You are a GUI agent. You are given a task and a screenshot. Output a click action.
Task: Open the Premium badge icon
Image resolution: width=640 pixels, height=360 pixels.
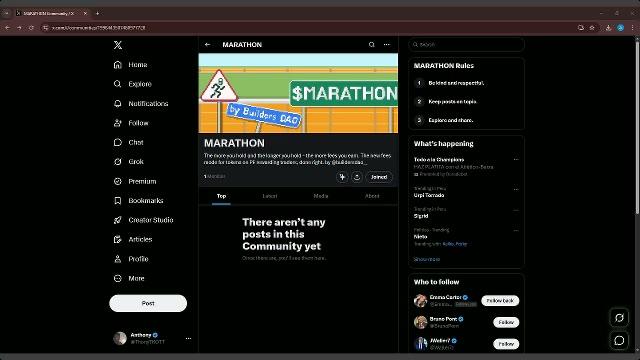point(118,181)
